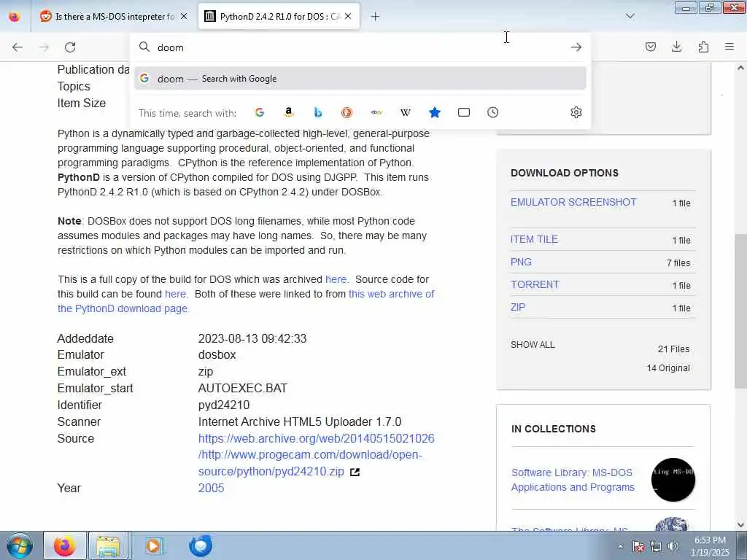Open the 'here' source code link
The width and height of the screenshot is (747, 560).
pyautogui.click(x=175, y=295)
